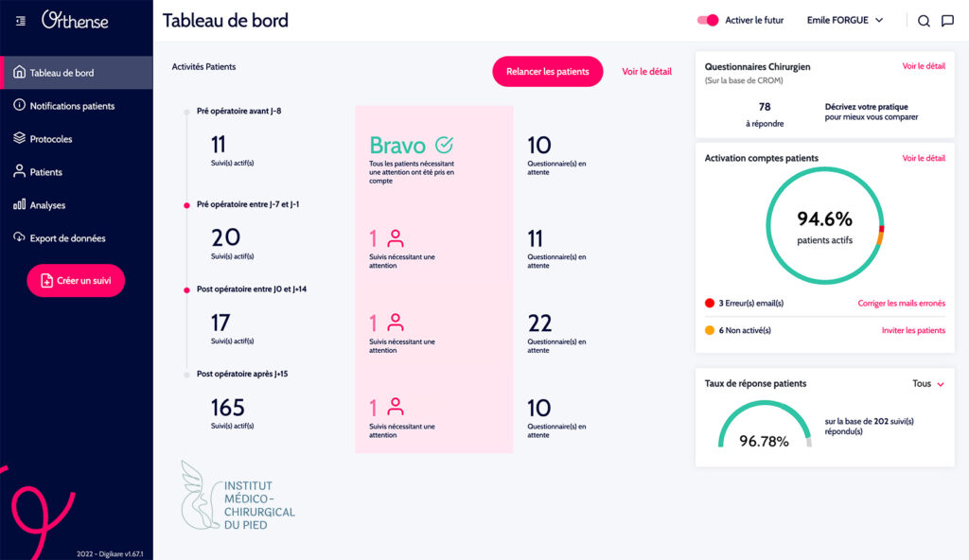The width and height of the screenshot is (969, 560).
Task: Collapse the sidebar with the hamburger icon
Action: point(21,20)
